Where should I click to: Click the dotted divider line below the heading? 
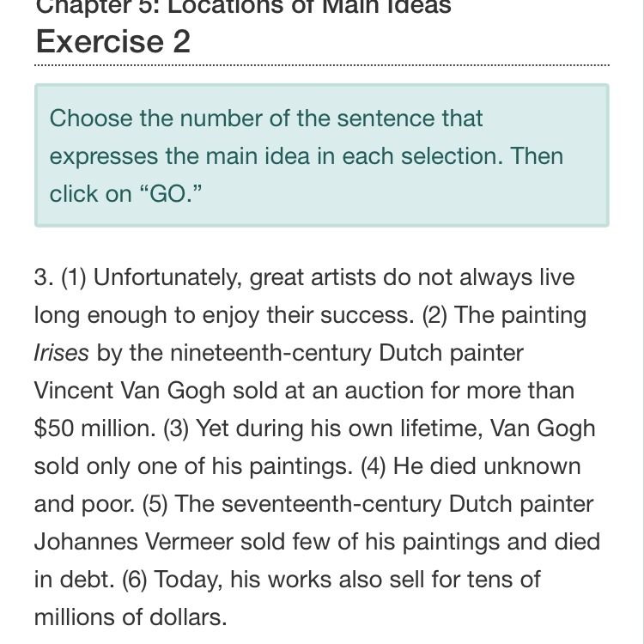322,65
